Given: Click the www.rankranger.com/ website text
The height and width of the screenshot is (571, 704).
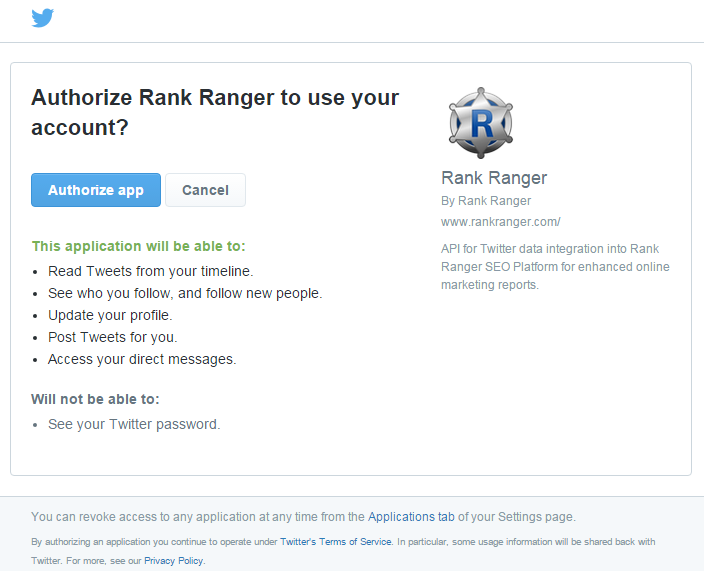Looking at the screenshot, I should (500, 221).
